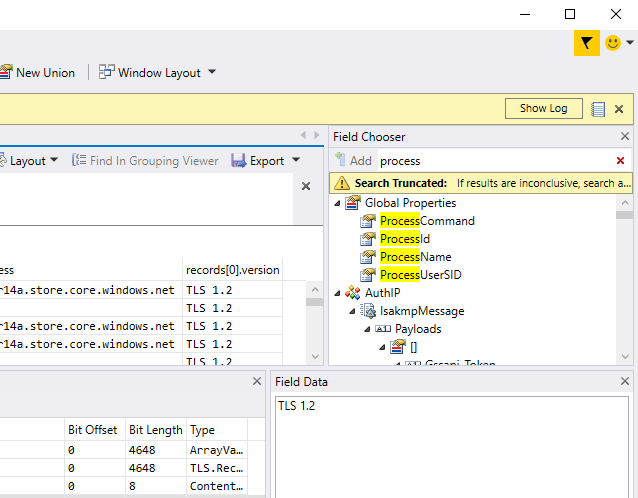This screenshot has width=638, height=498.
Task: Maximize the application window
Action: click(x=570, y=14)
